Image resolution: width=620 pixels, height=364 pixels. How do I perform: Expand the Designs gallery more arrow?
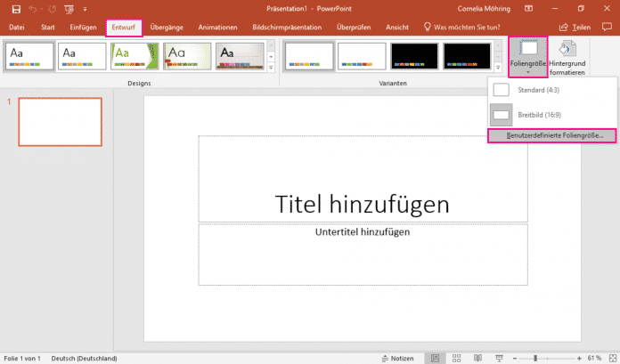point(271,68)
